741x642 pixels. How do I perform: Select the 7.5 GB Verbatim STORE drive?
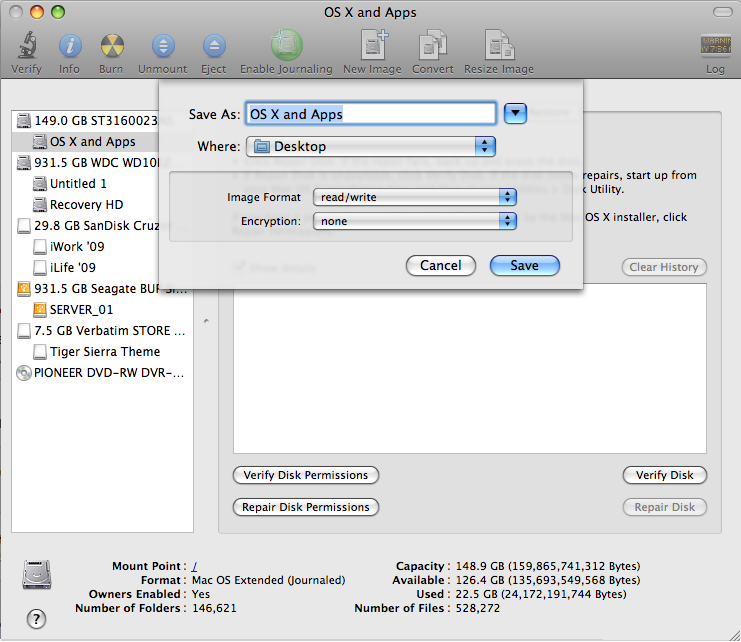click(101, 331)
